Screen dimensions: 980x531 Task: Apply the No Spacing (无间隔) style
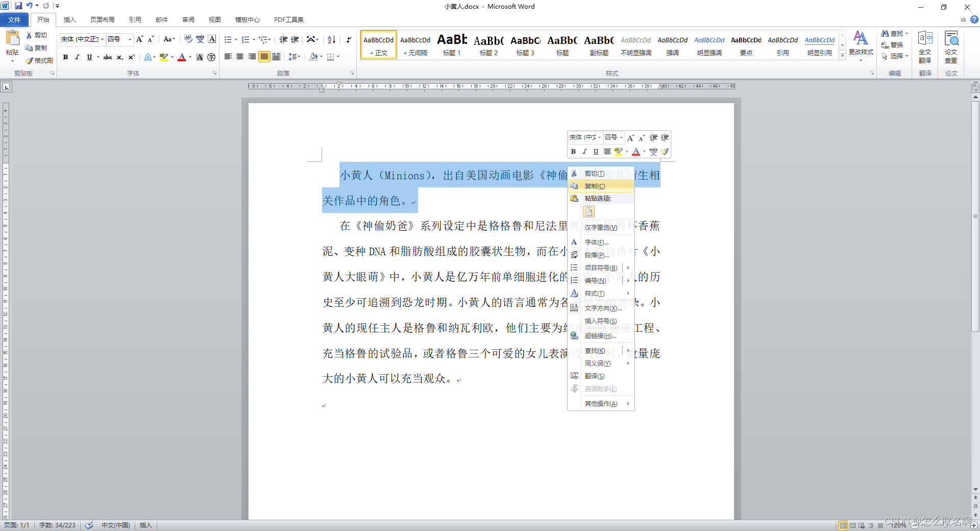pos(415,45)
